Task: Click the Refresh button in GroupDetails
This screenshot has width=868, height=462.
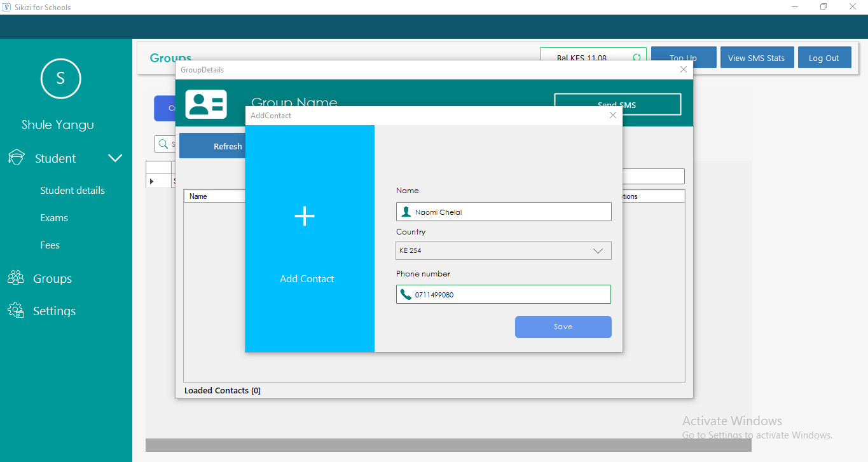Action: point(212,146)
